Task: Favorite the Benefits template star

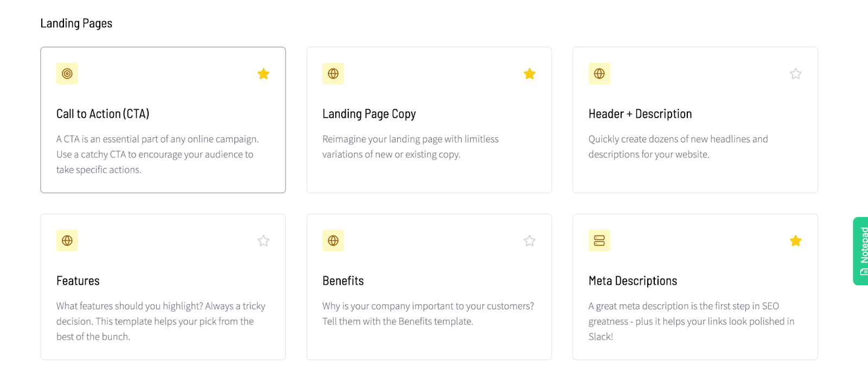Action: coord(529,241)
